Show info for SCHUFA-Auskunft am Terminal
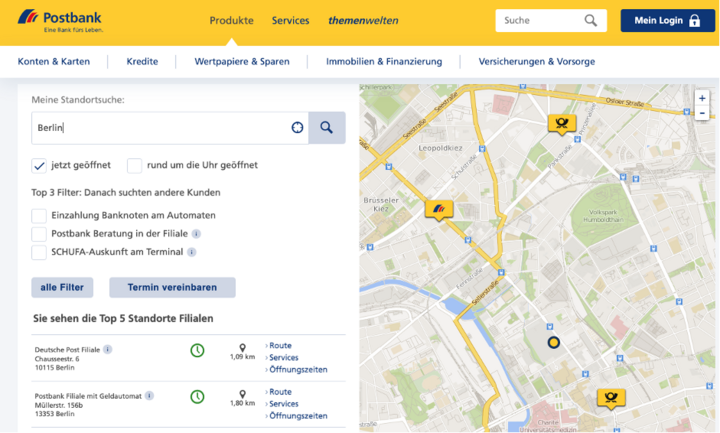The width and height of the screenshot is (720, 433). (x=191, y=252)
